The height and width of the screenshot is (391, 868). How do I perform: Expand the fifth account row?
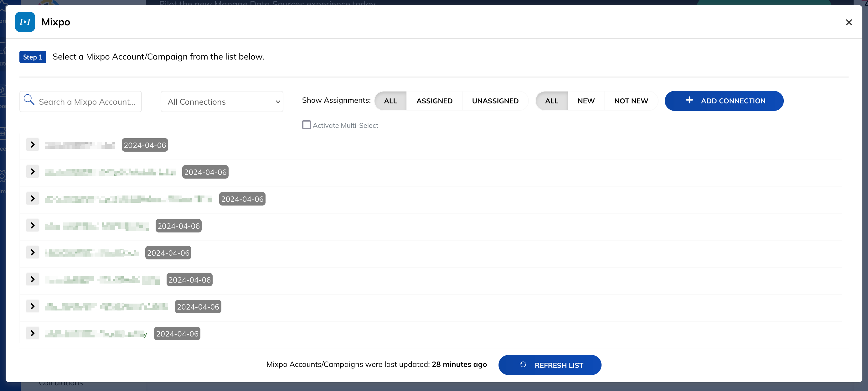coord(32,253)
